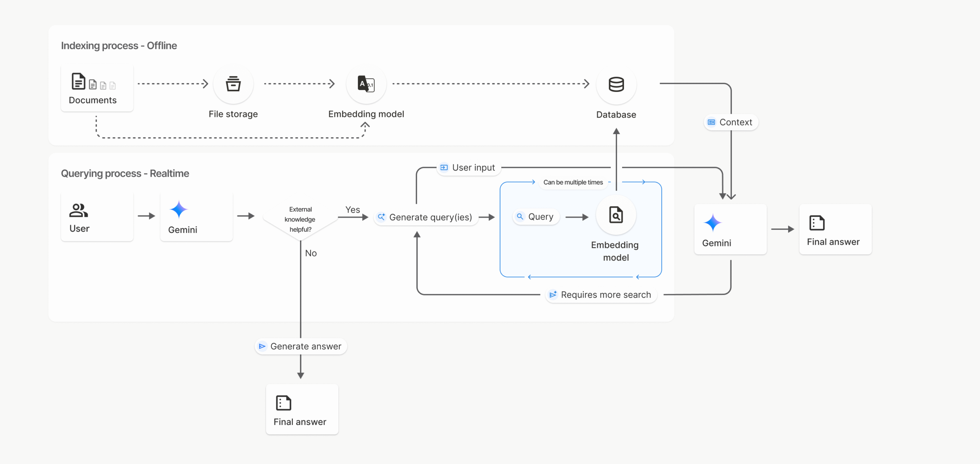Image resolution: width=980 pixels, height=464 pixels.
Task: Click the 'Documents' label
Action: pyautogui.click(x=93, y=100)
